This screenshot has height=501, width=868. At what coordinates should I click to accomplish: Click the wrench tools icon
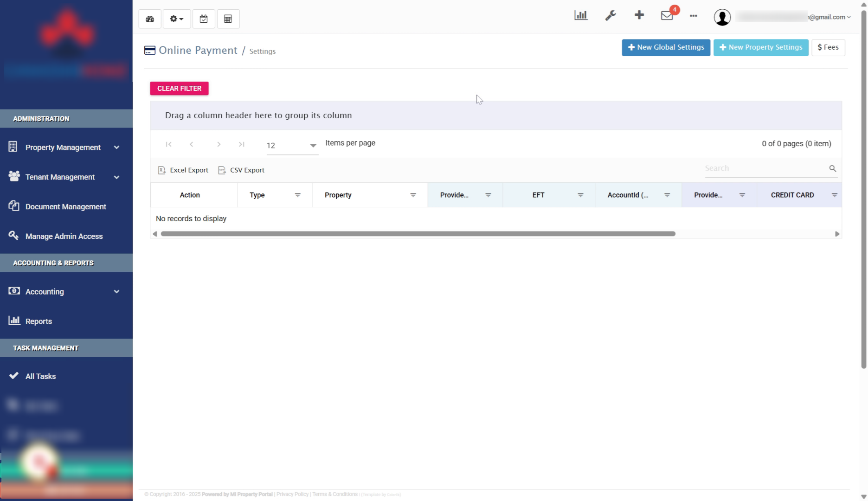pos(610,15)
